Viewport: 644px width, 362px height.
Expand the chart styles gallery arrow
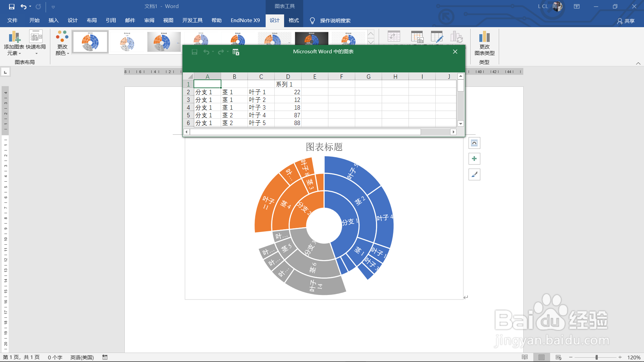[371, 42]
